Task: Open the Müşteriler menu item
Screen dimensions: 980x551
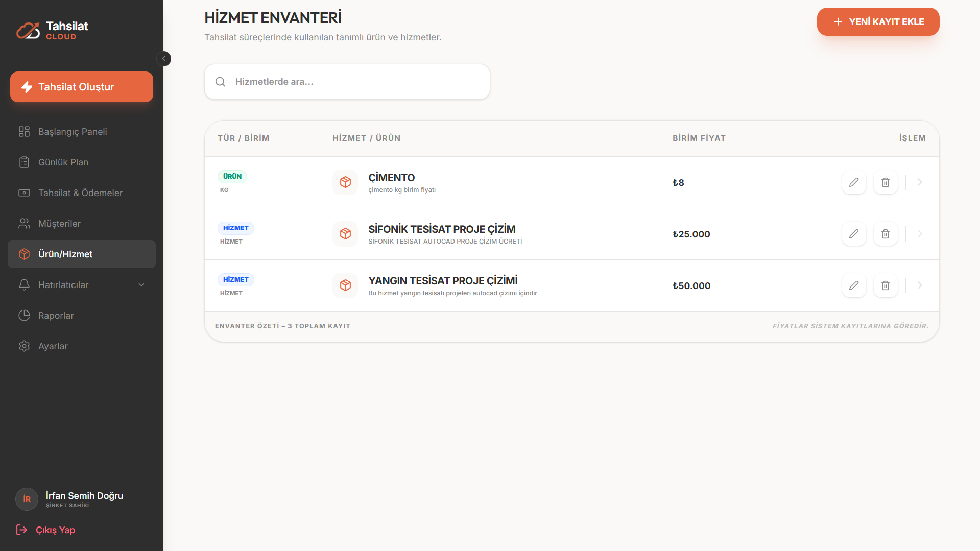Action: [82, 224]
